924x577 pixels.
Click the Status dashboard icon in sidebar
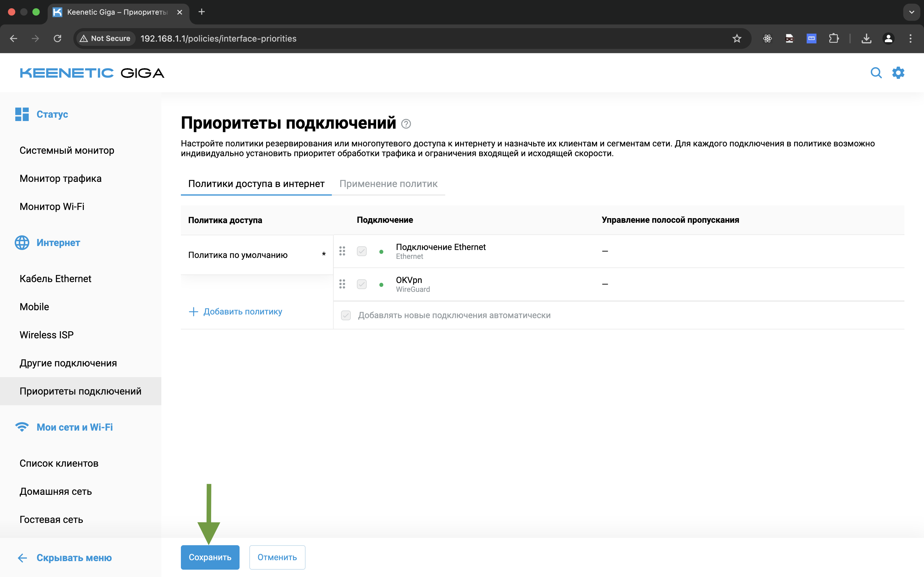click(x=22, y=114)
